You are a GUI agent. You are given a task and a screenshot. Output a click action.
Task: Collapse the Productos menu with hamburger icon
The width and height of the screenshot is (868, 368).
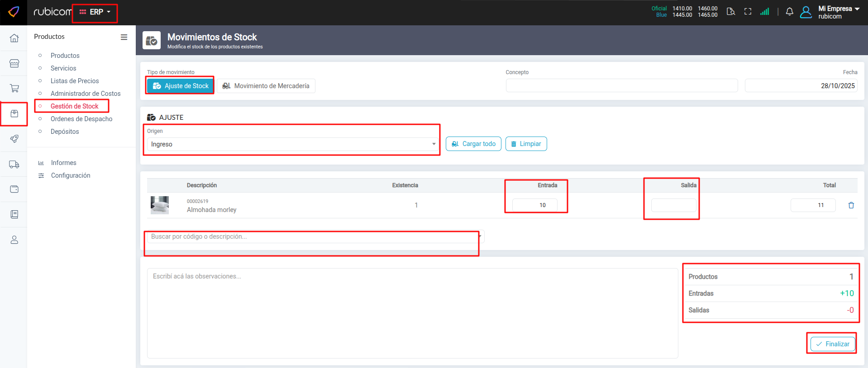(x=124, y=37)
